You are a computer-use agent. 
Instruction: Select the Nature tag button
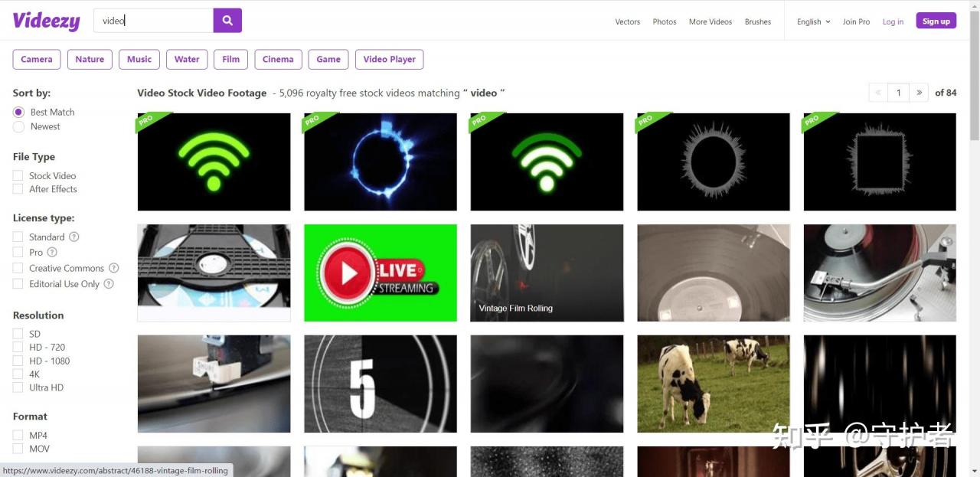coord(90,59)
